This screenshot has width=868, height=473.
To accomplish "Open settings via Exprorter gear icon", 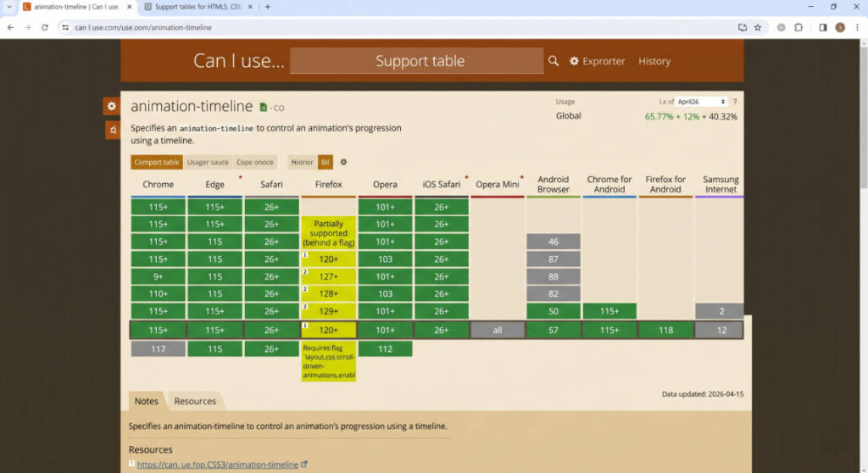I will (x=574, y=61).
